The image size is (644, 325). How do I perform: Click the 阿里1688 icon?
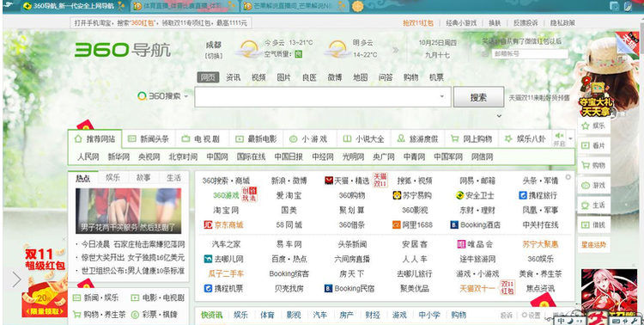[397, 225]
